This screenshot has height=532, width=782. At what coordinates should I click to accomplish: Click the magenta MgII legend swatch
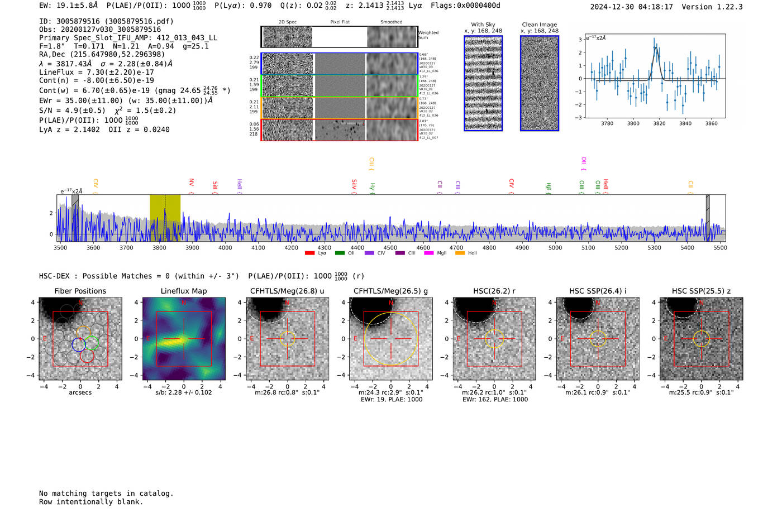[429, 253]
